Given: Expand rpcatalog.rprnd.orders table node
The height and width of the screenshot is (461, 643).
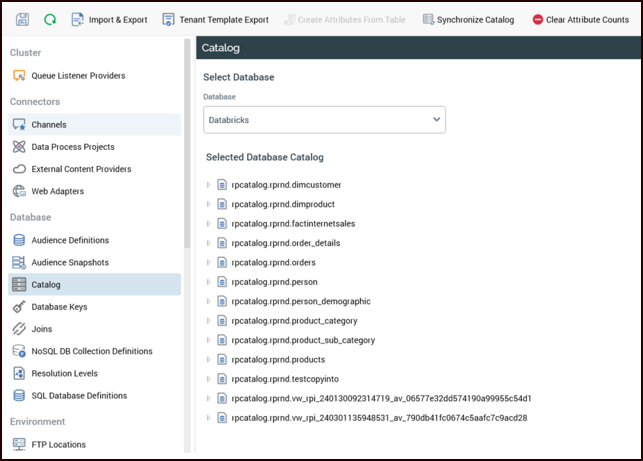Looking at the screenshot, I should [x=209, y=263].
